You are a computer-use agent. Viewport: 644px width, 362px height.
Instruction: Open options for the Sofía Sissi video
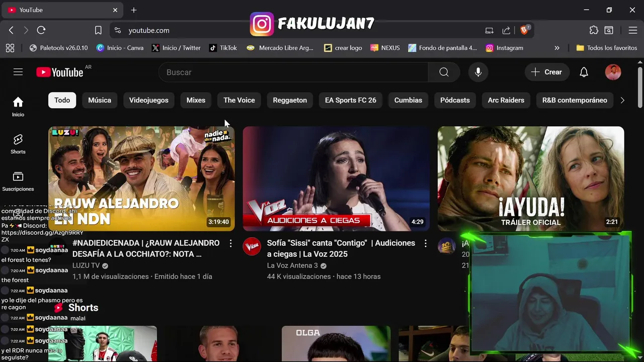tap(426, 243)
